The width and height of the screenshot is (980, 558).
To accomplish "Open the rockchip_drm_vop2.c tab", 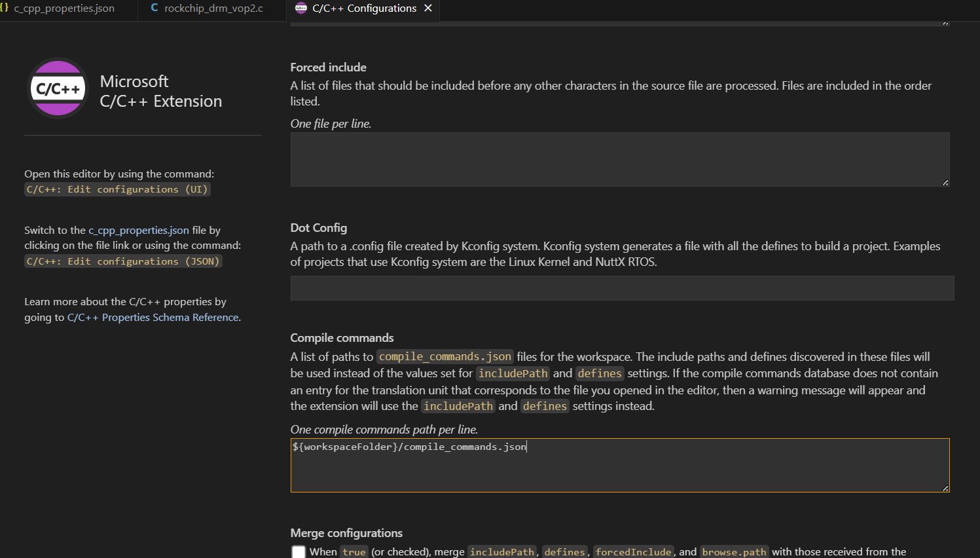I will coord(213,9).
